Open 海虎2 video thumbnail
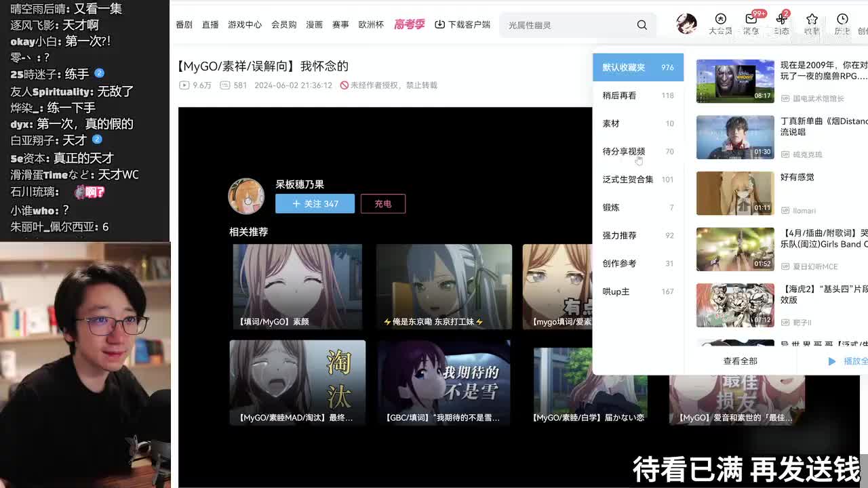Image resolution: width=868 pixels, height=488 pixels. click(x=735, y=305)
